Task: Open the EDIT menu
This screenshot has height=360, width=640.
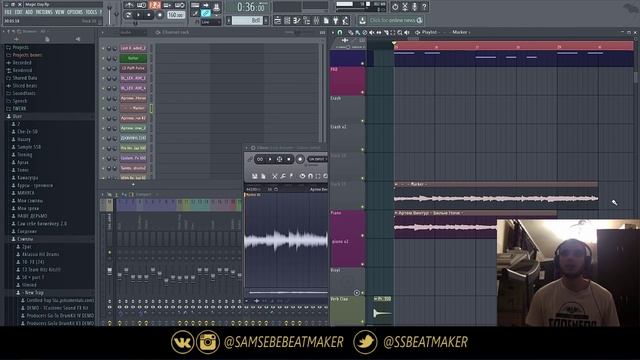Action: click(x=19, y=12)
